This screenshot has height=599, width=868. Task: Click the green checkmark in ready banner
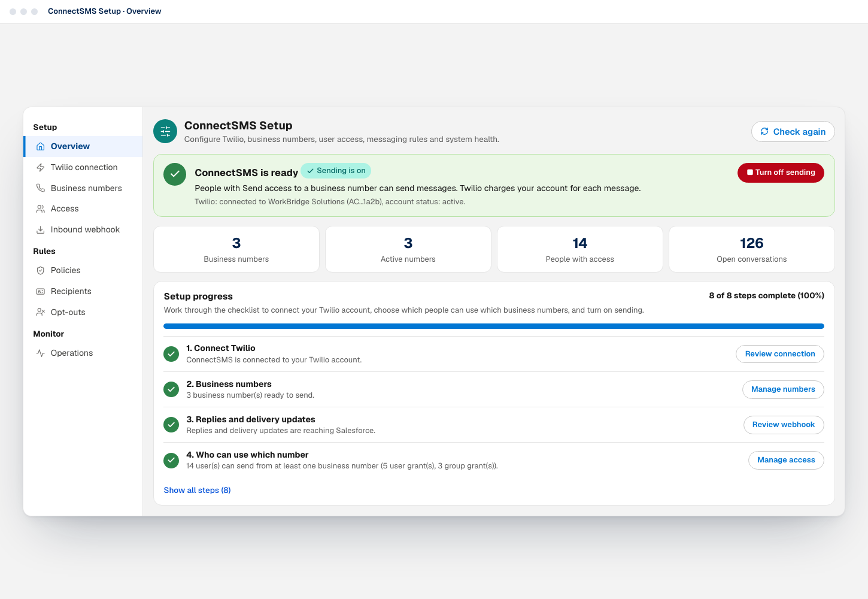pos(175,174)
